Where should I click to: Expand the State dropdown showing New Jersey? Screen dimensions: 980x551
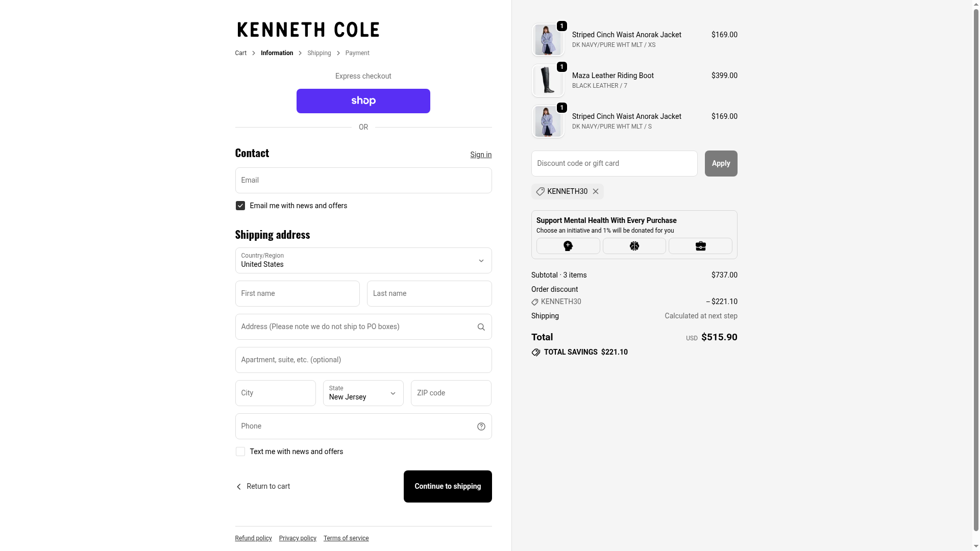coord(363,393)
